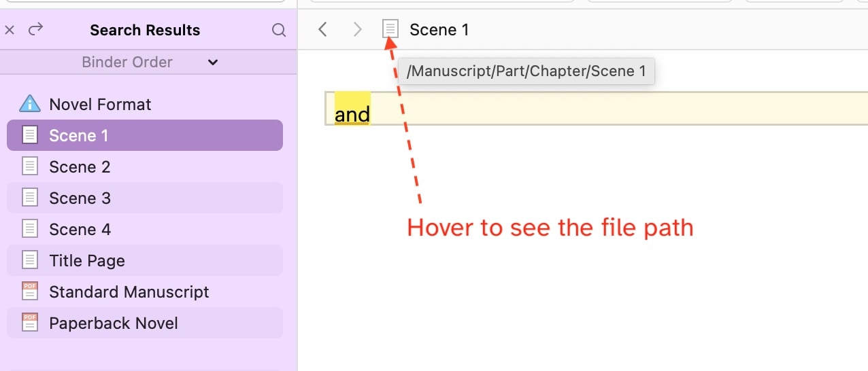Select Scene 2 in the results list

tap(145, 166)
